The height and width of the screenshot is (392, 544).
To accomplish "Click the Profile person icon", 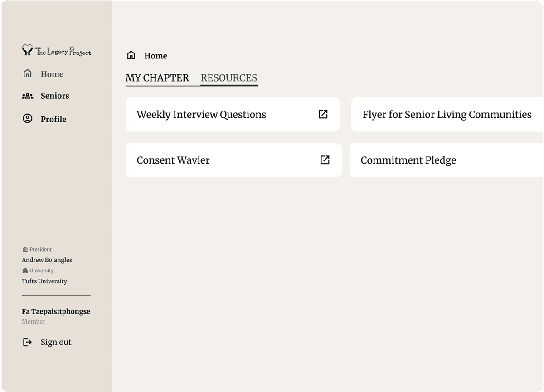I will click(28, 119).
